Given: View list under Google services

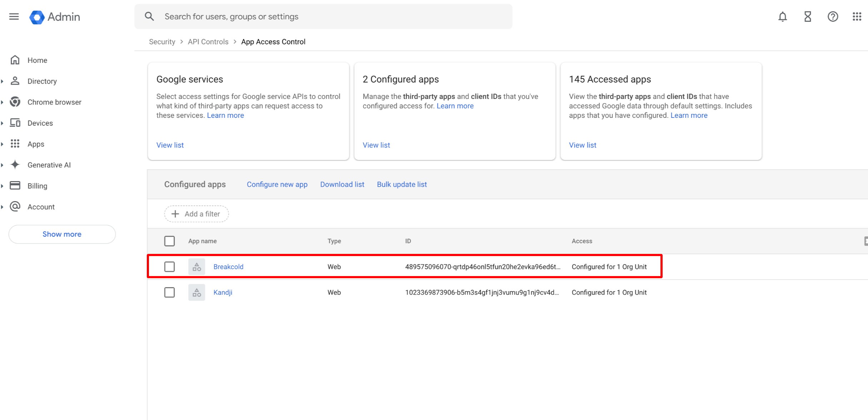Looking at the screenshot, I should (x=170, y=145).
